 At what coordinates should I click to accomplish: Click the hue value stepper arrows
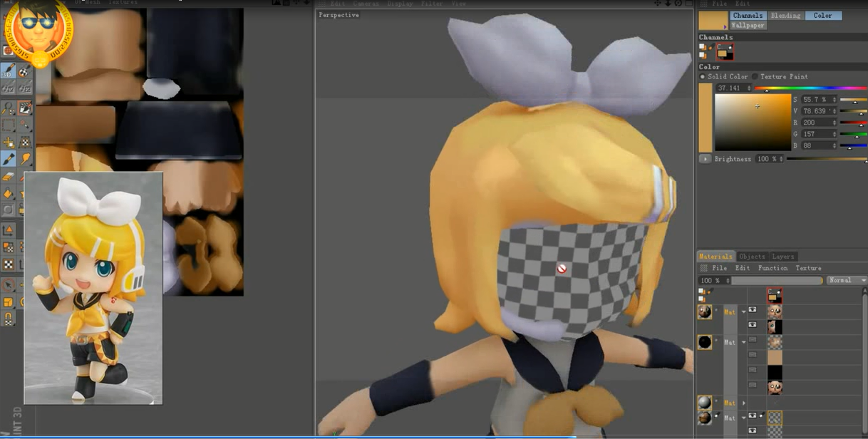coord(749,88)
